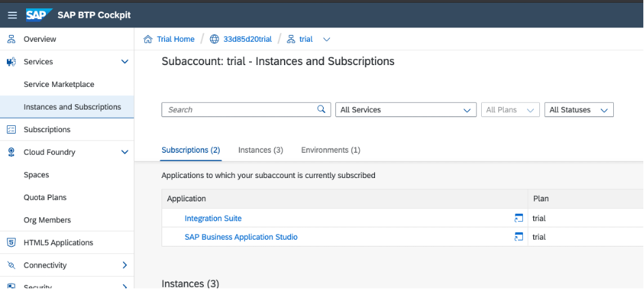Screen dimensions: 644x289
Task: Open the SAP Business Application Studio link
Action: [x=241, y=237]
